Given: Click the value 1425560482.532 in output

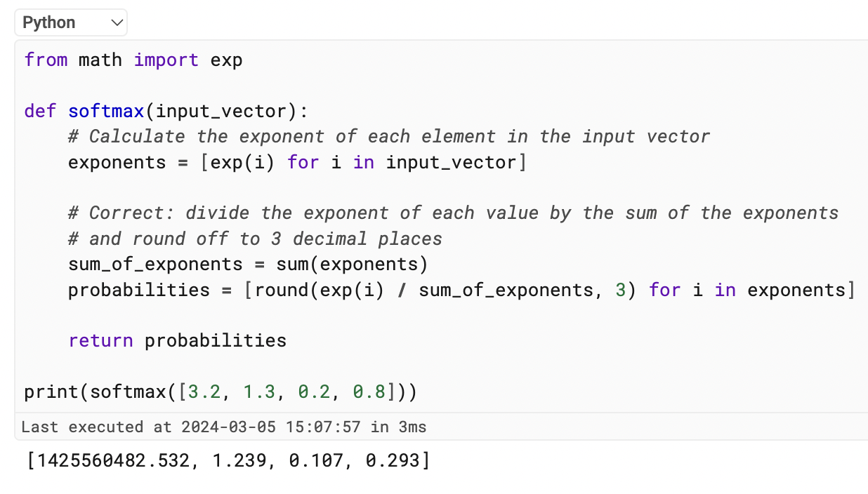Looking at the screenshot, I should click(x=116, y=460).
